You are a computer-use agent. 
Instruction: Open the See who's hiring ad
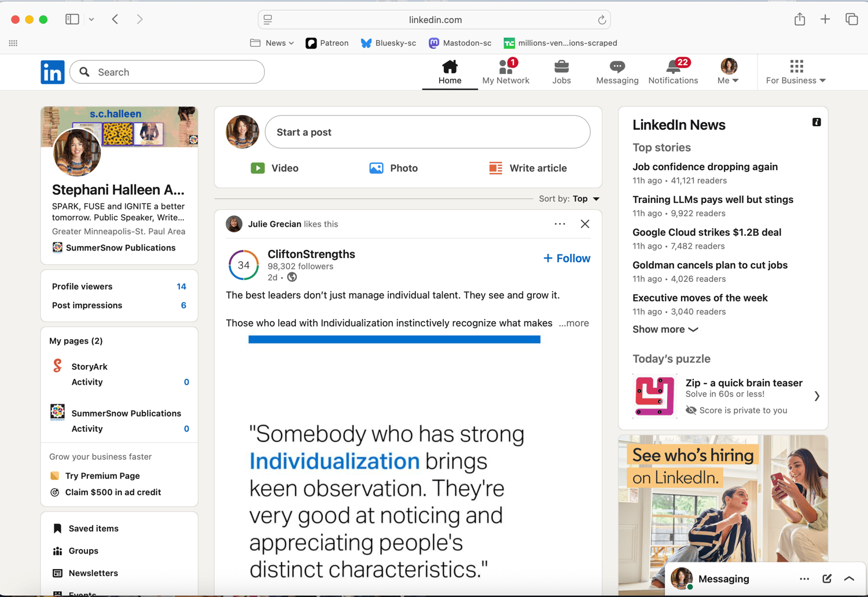(723, 514)
